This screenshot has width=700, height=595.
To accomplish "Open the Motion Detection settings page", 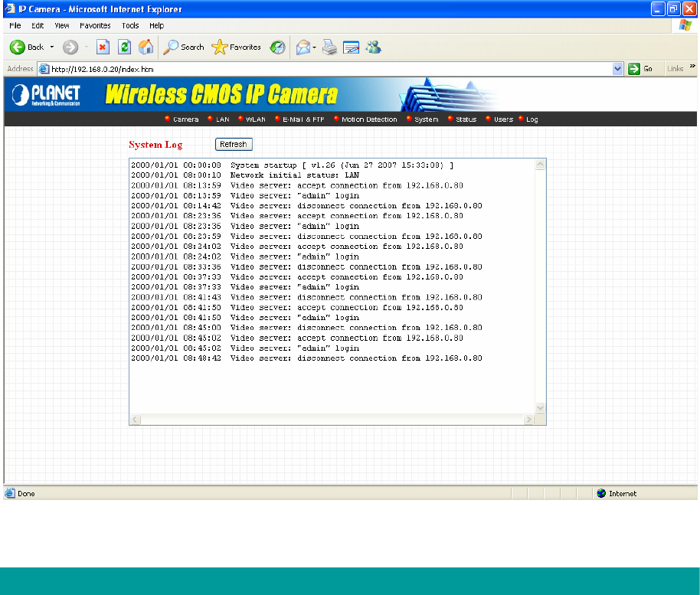I will coord(368,119).
